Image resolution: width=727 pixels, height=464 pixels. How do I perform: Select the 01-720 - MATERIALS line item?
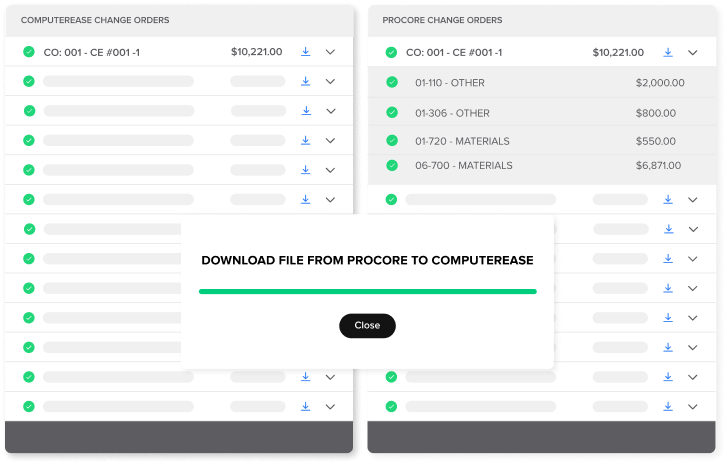pos(462,141)
